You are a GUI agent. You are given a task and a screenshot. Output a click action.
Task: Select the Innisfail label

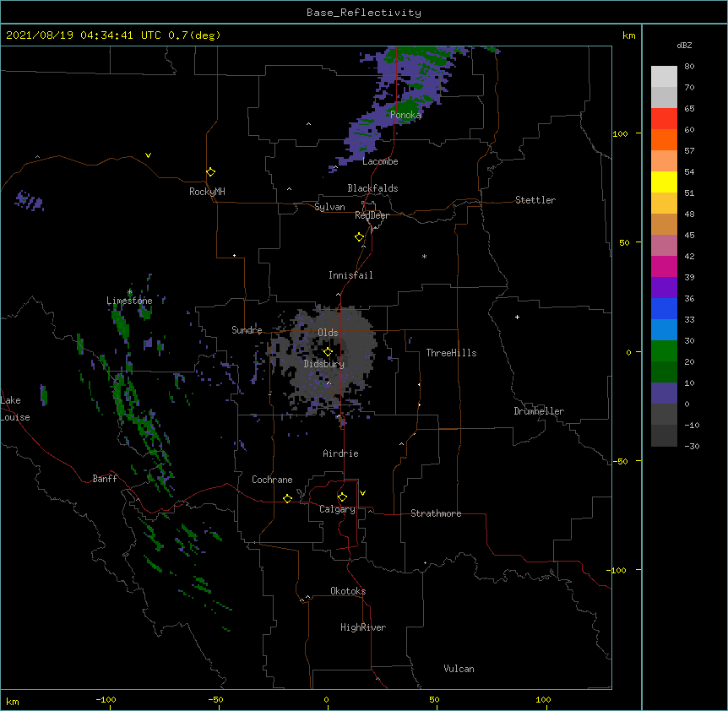tap(350, 275)
